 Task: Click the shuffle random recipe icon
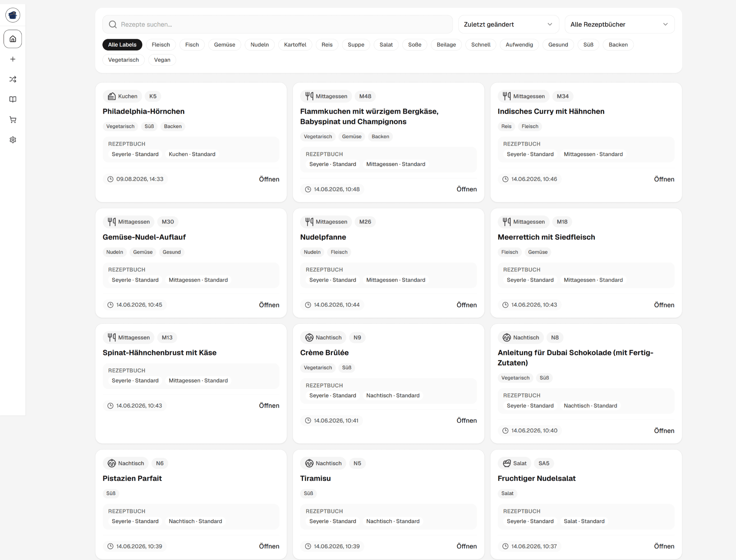13,79
